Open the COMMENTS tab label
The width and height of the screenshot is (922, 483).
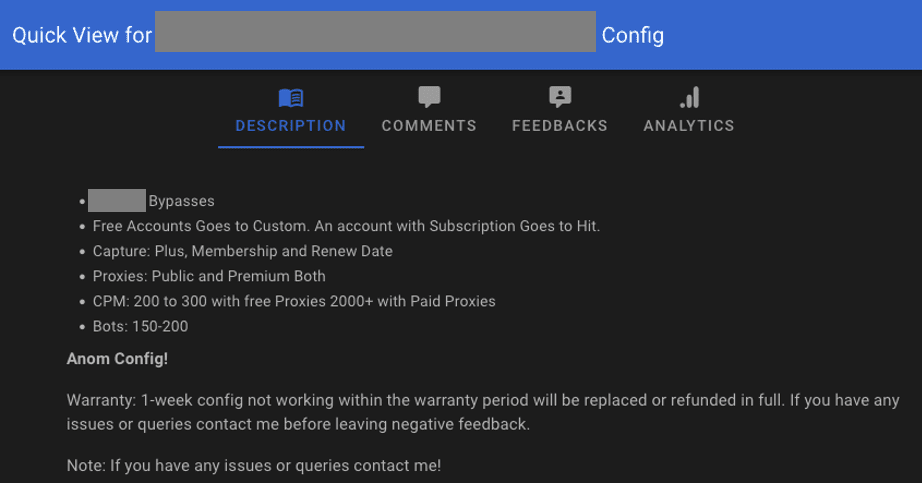pos(429,126)
